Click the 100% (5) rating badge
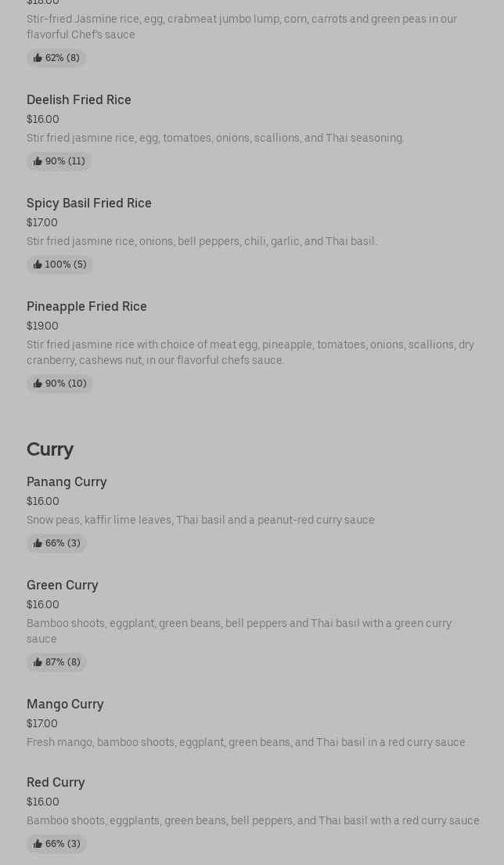Viewport: 504px width, 865px height. (x=59, y=265)
